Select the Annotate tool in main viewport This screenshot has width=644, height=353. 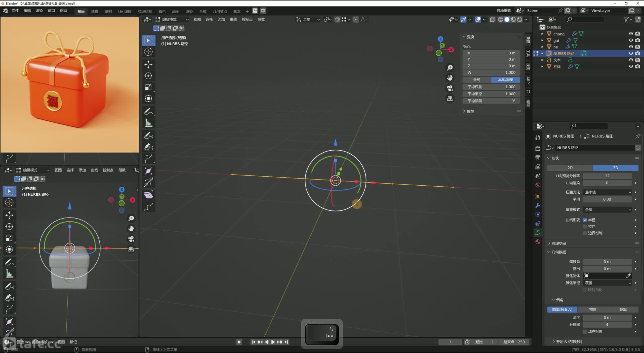(148, 112)
